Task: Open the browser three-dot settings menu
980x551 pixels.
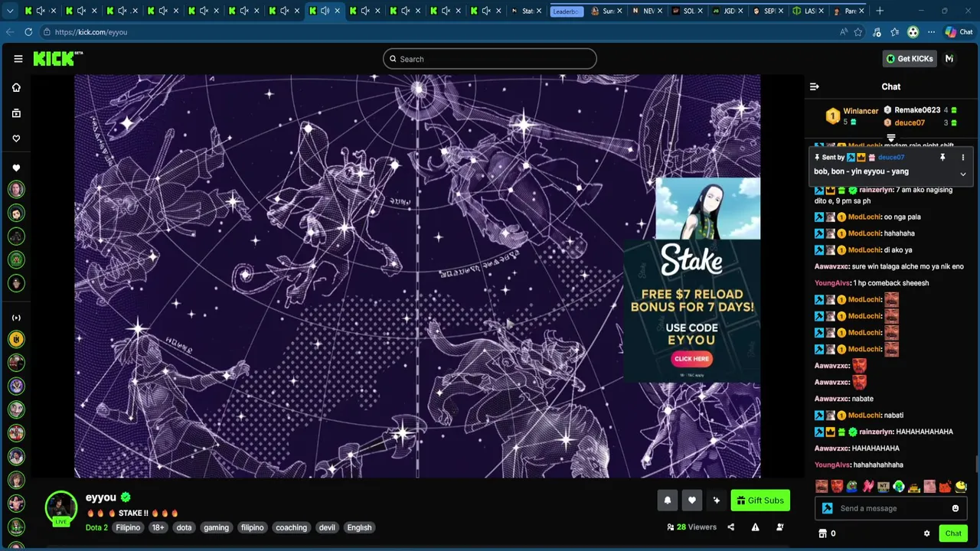Action: point(931,32)
